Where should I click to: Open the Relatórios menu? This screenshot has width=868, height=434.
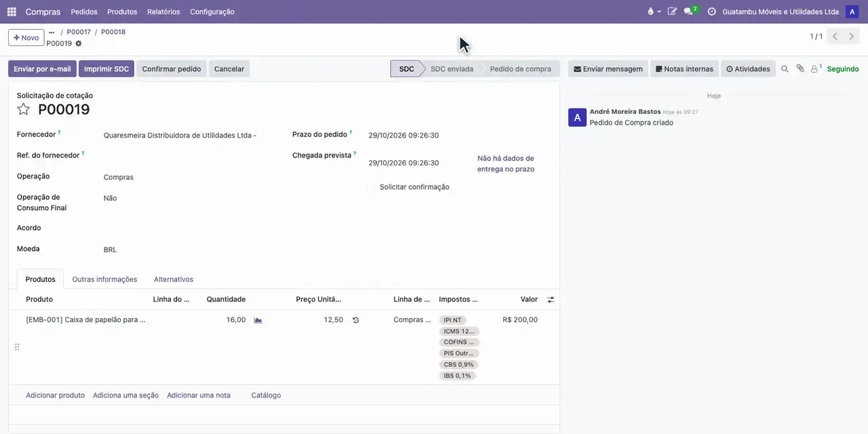pos(163,12)
